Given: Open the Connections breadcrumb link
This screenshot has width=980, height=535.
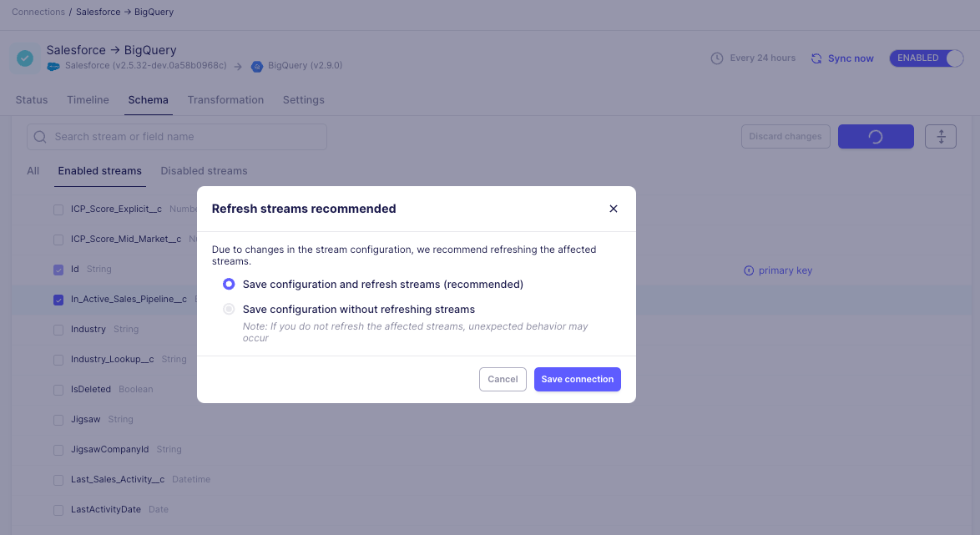Looking at the screenshot, I should point(38,12).
